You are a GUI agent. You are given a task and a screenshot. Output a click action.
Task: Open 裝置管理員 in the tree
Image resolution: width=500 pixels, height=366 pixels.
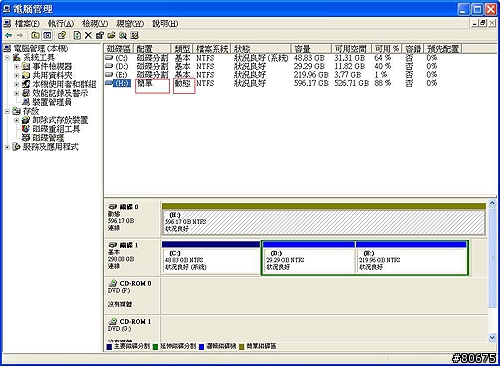click(52, 102)
